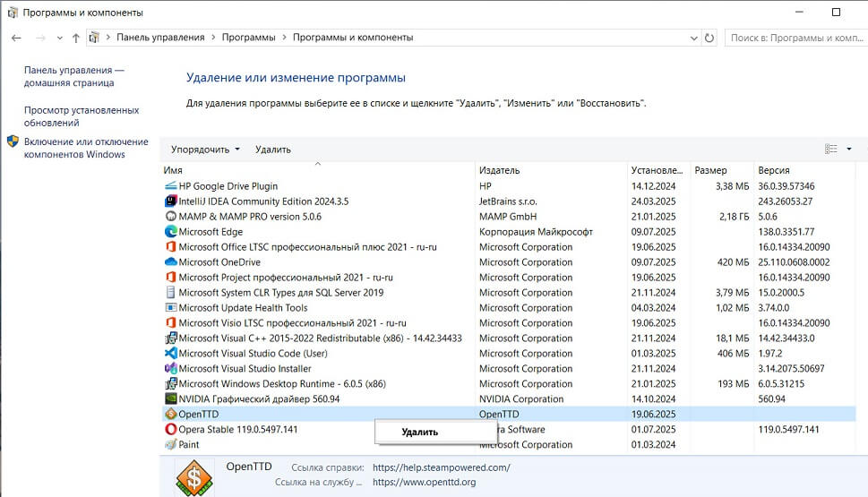Click the Microsoft OneDrive cloud icon
Screen dimensions: 868x497
pos(171,261)
